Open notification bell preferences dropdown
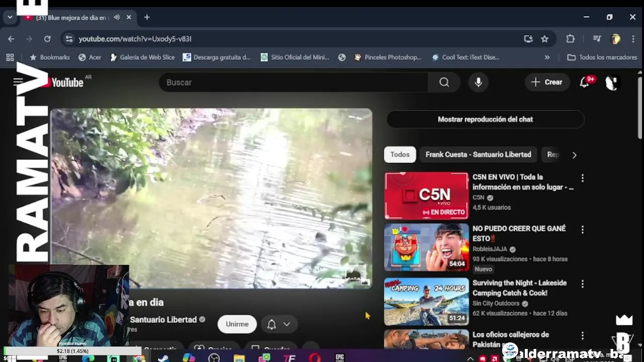The width and height of the screenshot is (644, 362). [x=279, y=324]
